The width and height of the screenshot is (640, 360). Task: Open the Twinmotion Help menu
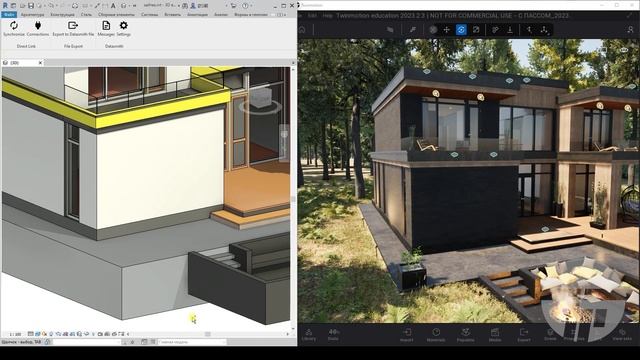click(327, 16)
